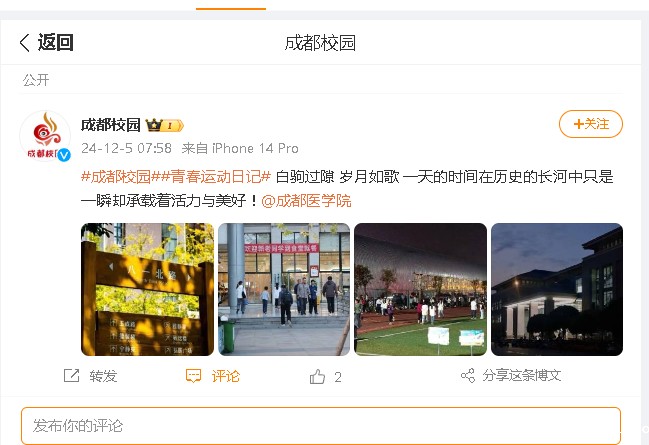Like the post with thumbs-up icon
This screenshot has height=445, width=649.
(317, 377)
